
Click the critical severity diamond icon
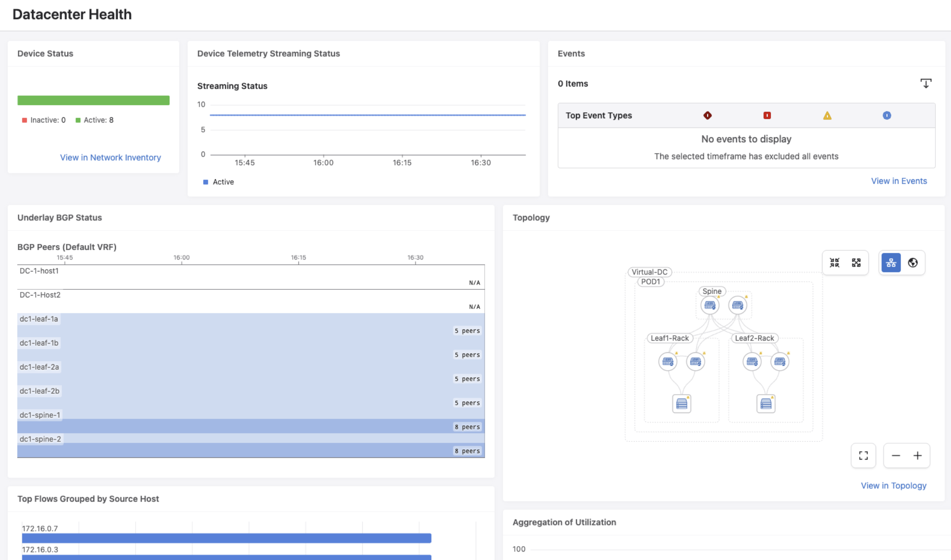pos(707,115)
